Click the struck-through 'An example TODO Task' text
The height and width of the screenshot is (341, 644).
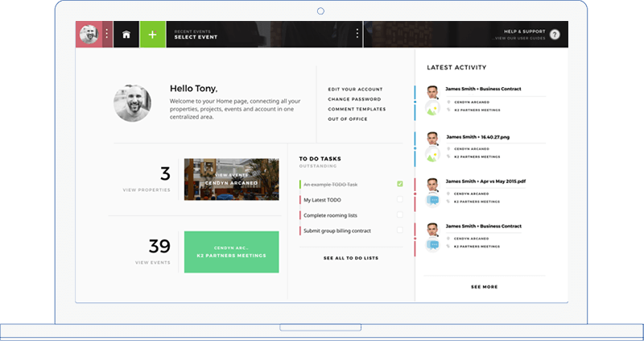click(x=331, y=185)
